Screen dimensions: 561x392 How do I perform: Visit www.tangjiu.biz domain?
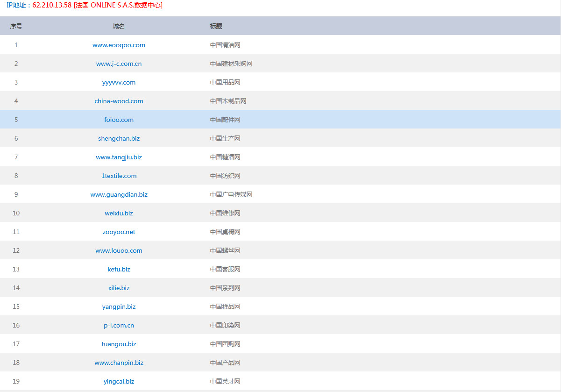pos(119,157)
